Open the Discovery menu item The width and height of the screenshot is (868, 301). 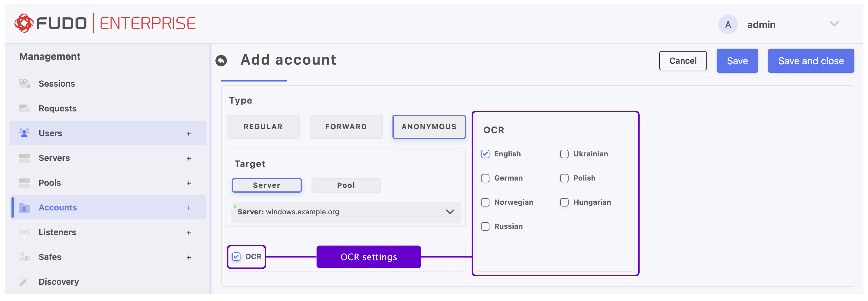(108, 281)
